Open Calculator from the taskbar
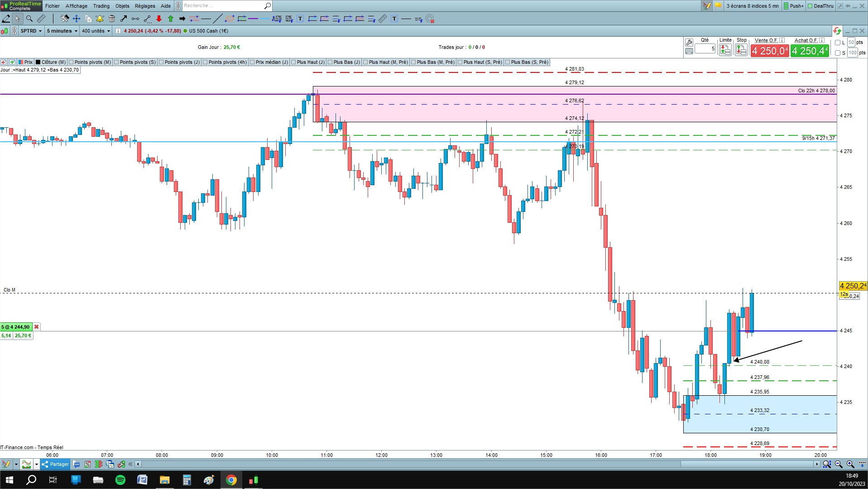Viewport: 868px width, 489px height. pyautogui.click(x=187, y=480)
